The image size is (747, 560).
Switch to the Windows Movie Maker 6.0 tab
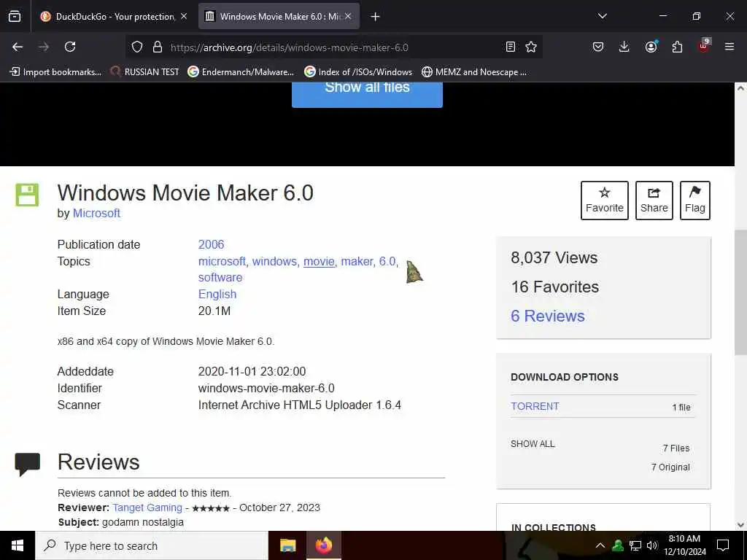[x=279, y=16]
